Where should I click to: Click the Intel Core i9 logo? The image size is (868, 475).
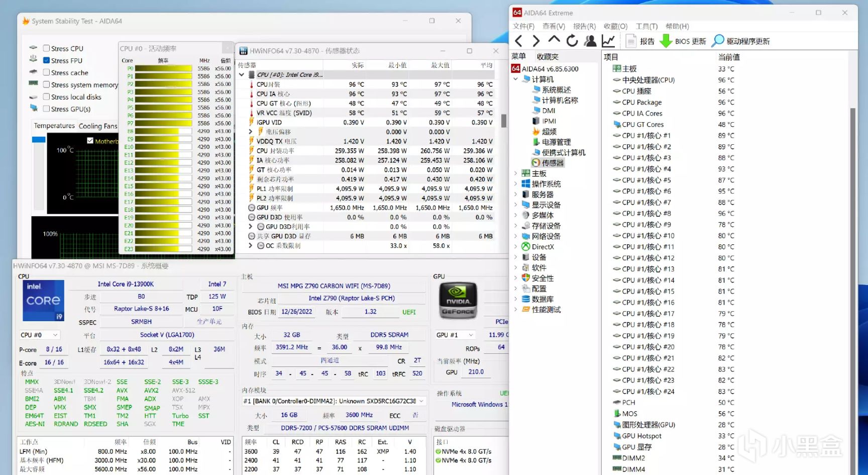[43, 301]
